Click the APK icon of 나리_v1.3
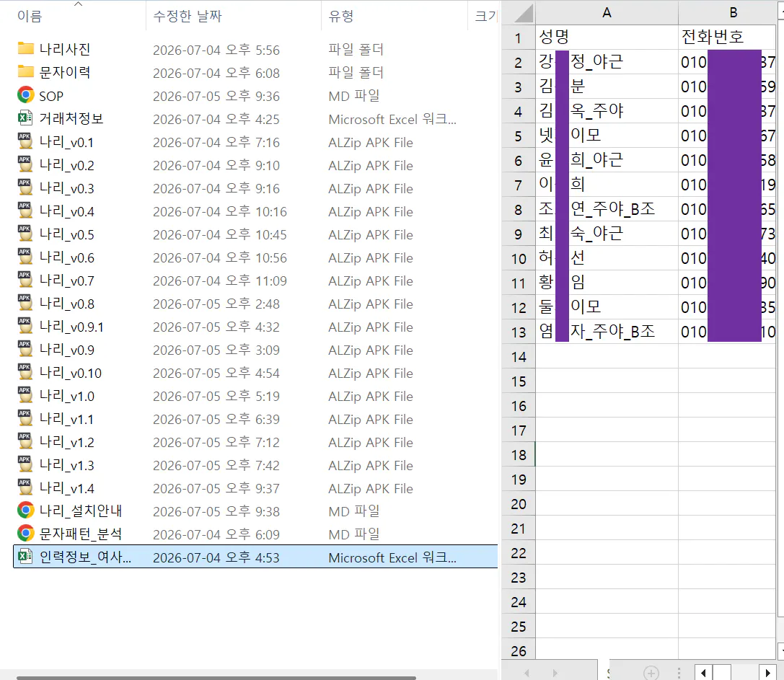The image size is (784, 680). click(x=25, y=464)
